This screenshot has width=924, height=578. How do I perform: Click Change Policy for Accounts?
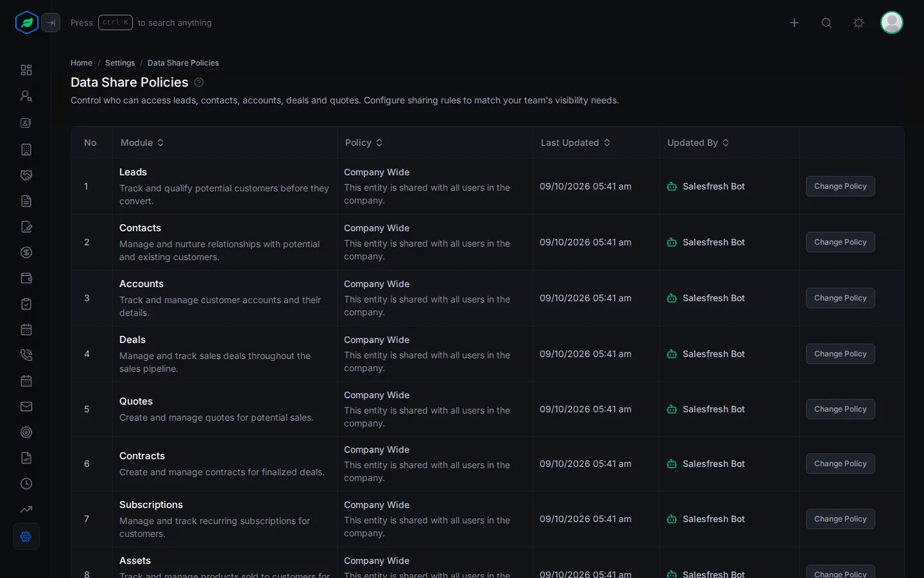(841, 298)
